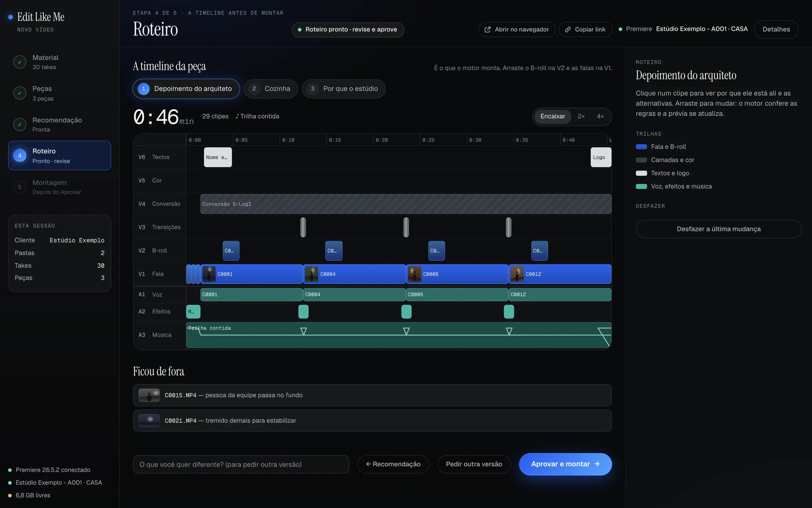Click the Roteiro pronto · revise e aprove status pill

348,30
